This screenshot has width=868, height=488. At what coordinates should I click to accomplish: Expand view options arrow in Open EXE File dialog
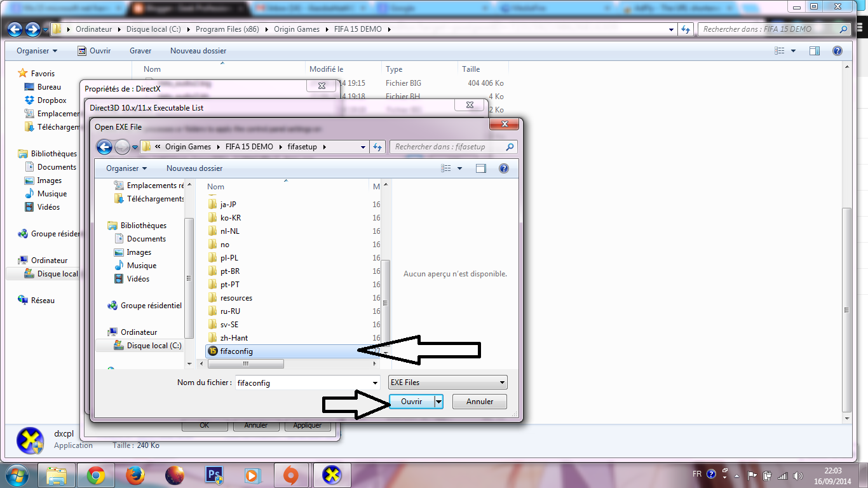click(459, 168)
